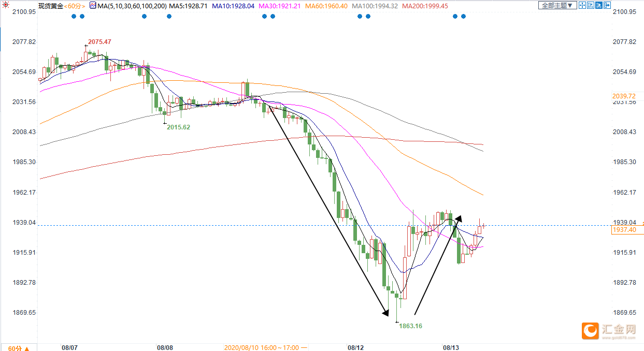Click the 现货黄金 instrument title
644x351 pixels.
(51, 6)
